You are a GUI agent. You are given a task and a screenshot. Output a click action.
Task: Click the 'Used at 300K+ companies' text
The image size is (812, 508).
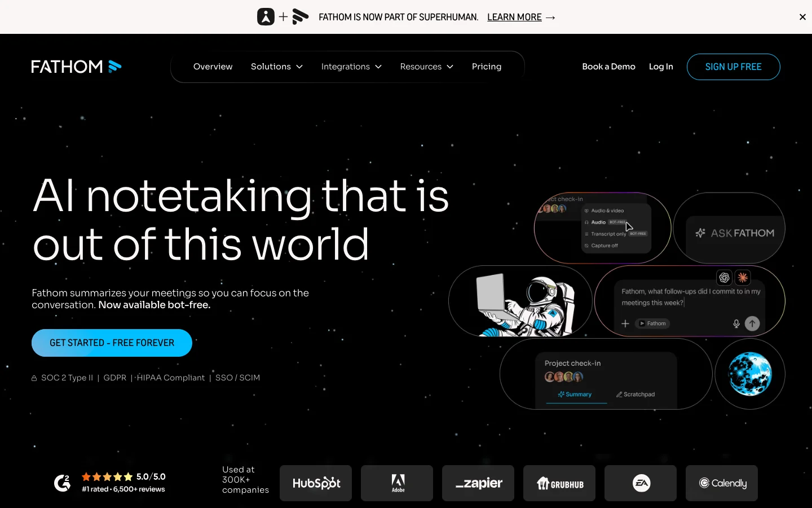(x=245, y=480)
